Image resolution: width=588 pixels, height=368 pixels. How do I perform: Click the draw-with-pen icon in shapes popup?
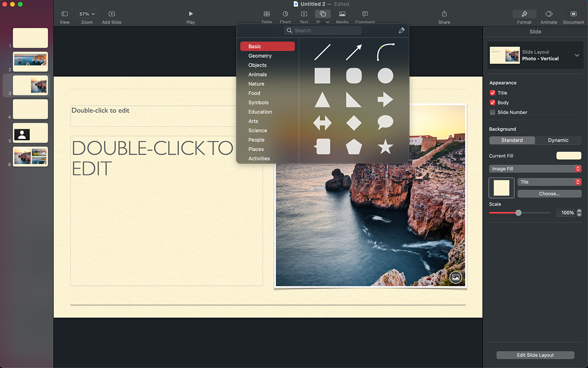pos(402,30)
